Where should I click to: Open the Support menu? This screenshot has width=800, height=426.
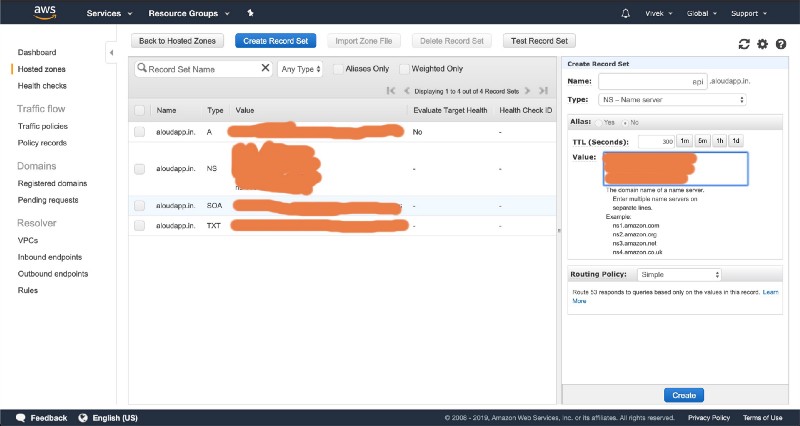pyautogui.click(x=748, y=14)
